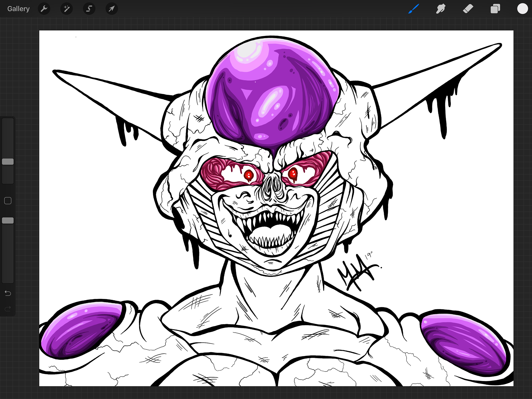Select the Eraser tool
This screenshot has height=399, width=532.
click(468, 9)
